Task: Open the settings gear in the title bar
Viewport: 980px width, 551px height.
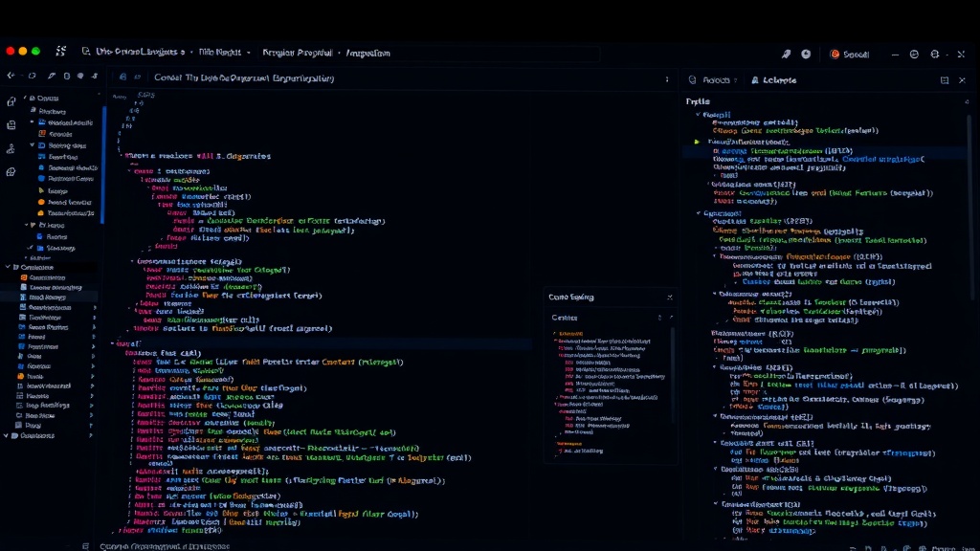Action: (934, 55)
